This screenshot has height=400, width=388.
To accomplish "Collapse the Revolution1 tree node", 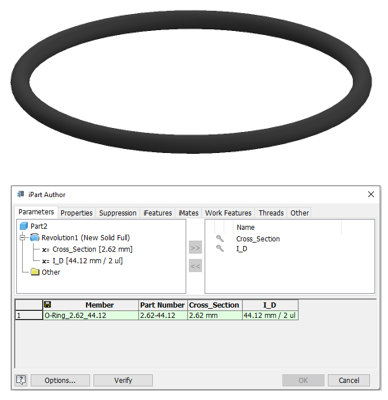I will 23,238.
